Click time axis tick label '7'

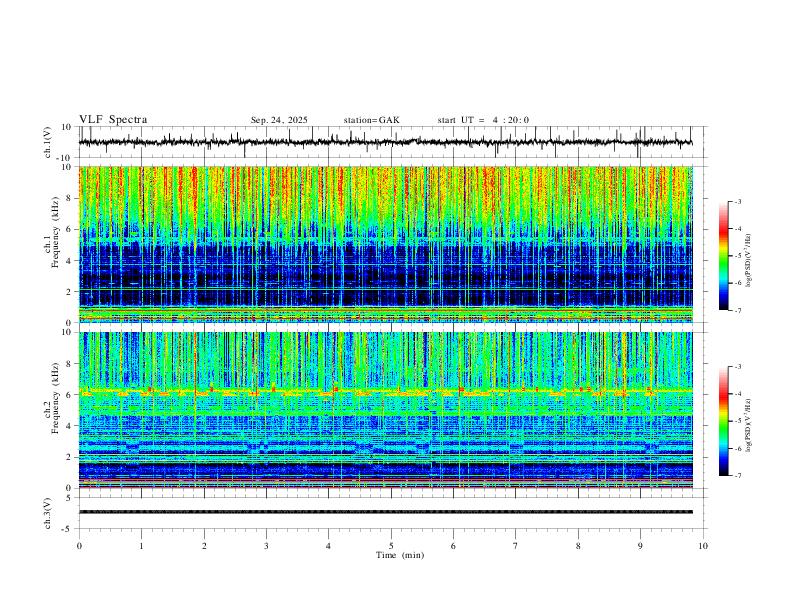(x=516, y=546)
